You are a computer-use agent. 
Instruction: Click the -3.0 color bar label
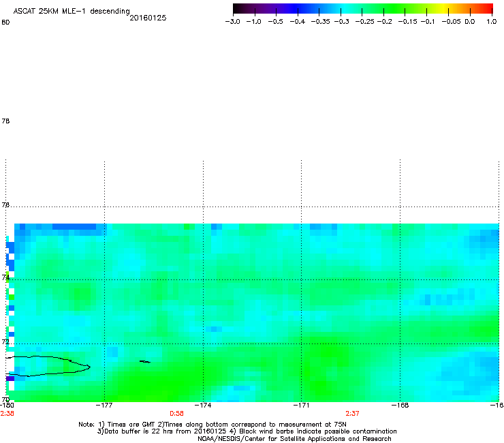(232, 22)
